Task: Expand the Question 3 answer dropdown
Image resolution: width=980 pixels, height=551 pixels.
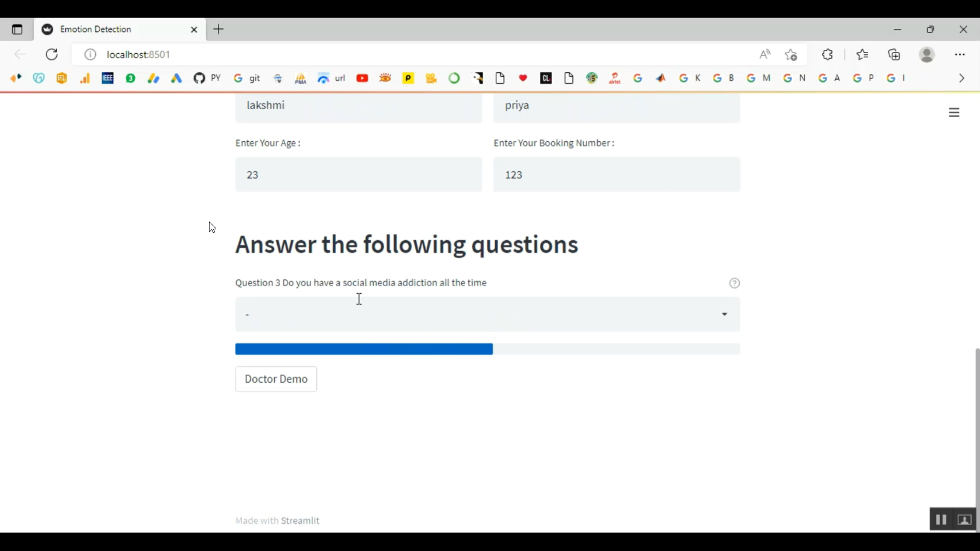Action: point(488,314)
